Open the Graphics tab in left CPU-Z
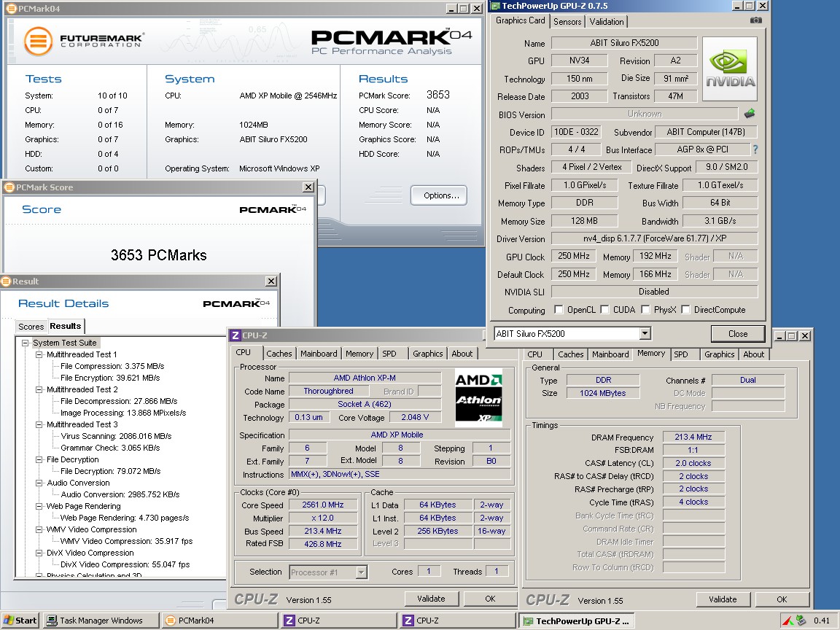Viewport: 840px width, 630px height. point(428,354)
